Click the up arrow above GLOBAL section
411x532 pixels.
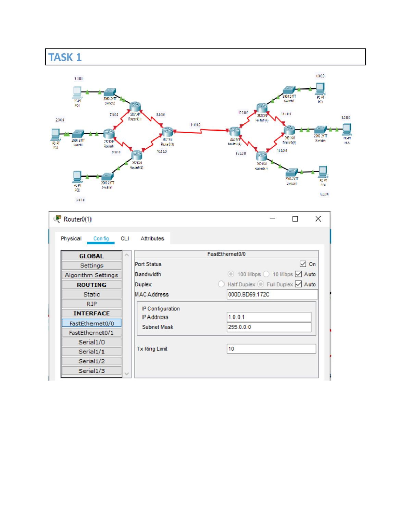point(126,254)
